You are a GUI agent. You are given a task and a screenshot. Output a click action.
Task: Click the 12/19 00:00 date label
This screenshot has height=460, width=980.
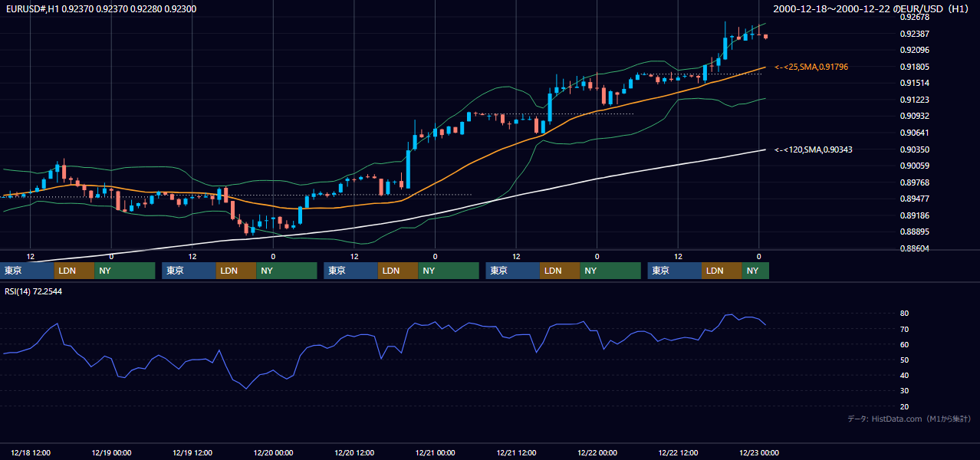(112, 452)
